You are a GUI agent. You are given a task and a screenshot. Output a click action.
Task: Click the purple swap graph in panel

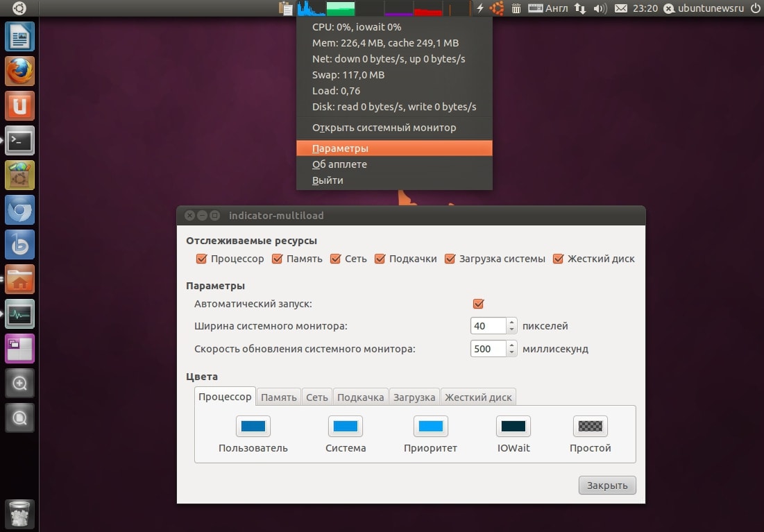(398, 8)
